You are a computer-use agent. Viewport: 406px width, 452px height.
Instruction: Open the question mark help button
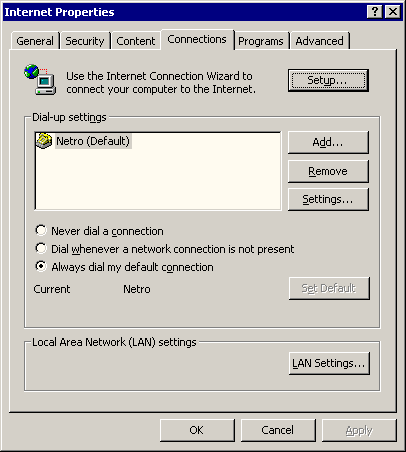coord(375,12)
